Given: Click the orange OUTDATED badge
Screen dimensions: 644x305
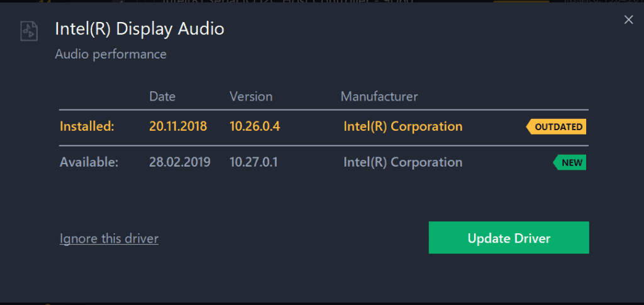Looking at the screenshot, I should [556, 126].
